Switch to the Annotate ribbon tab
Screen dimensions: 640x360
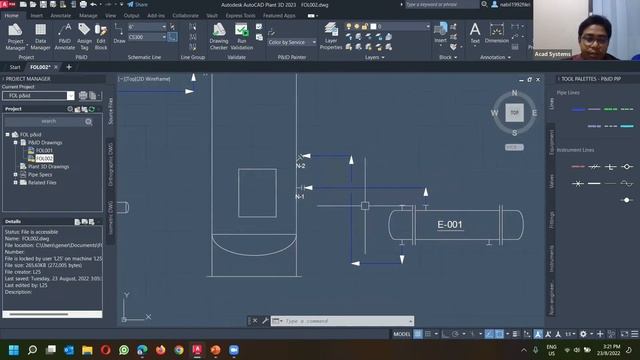(x=60, y=16)
